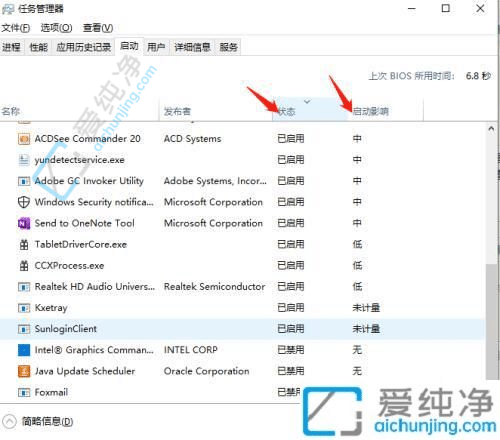This screenshot has height=440, width=500.
Task: Select the SunloginClient name
Action: coord(66,329)
